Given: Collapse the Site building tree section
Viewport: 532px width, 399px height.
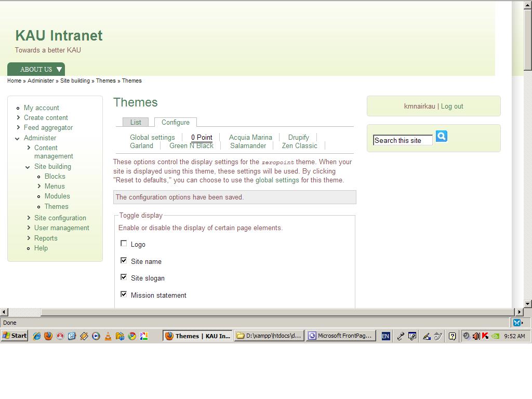Looking at the screenshot, I should coord(28,166).
